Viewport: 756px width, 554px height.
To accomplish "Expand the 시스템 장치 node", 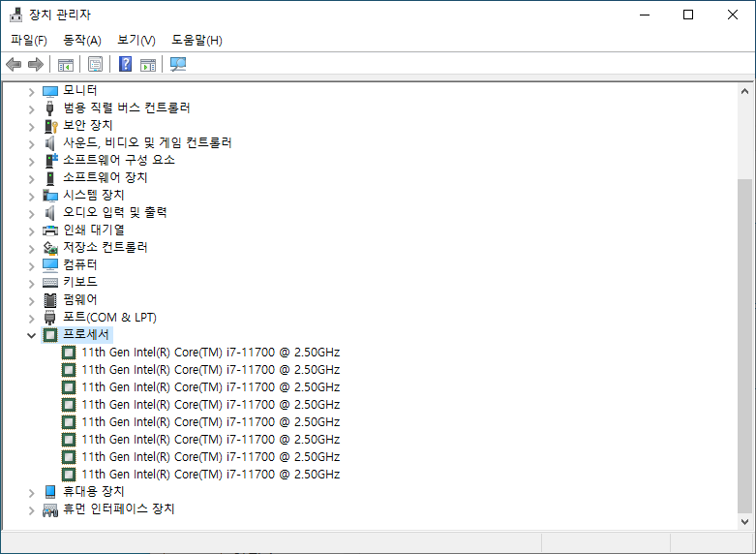I will [31, 196].
